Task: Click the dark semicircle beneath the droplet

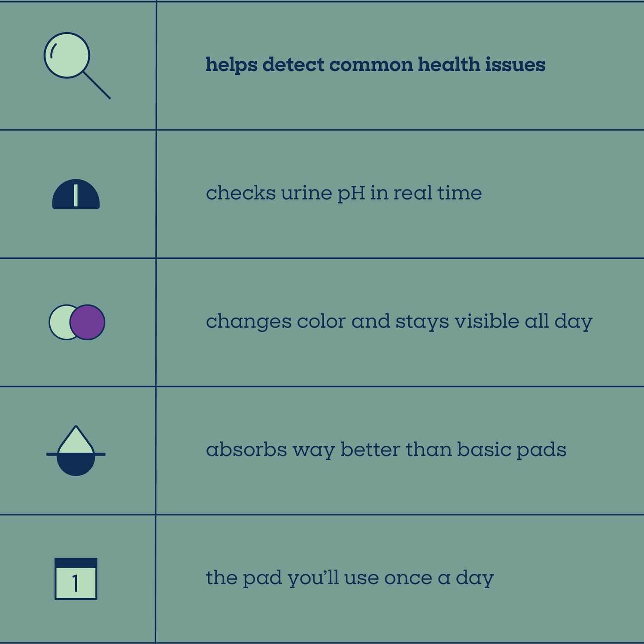Action: pos(76,465)
